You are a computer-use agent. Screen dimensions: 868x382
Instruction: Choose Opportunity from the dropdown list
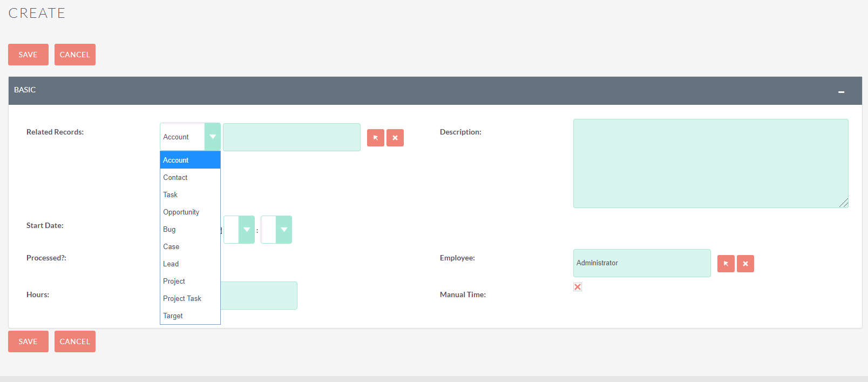190,212
